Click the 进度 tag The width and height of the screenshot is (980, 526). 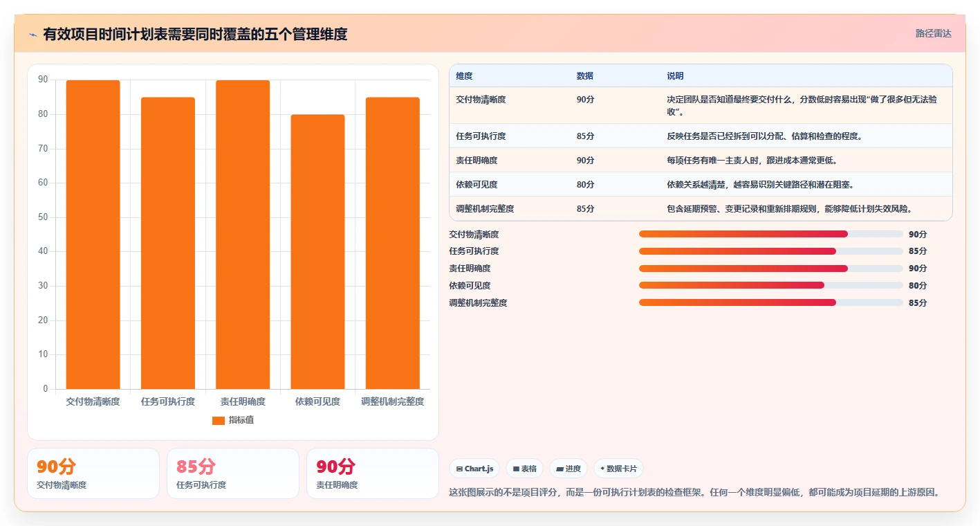point(568,469)
